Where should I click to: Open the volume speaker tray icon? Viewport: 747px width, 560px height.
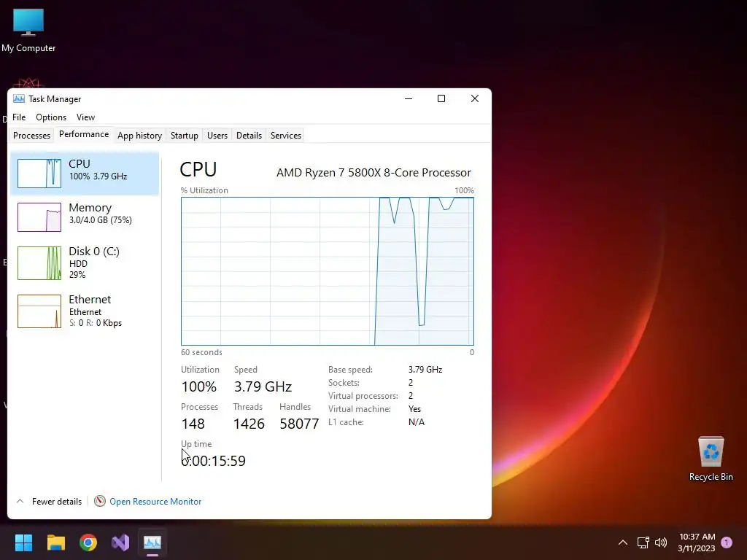coord(661,542)
